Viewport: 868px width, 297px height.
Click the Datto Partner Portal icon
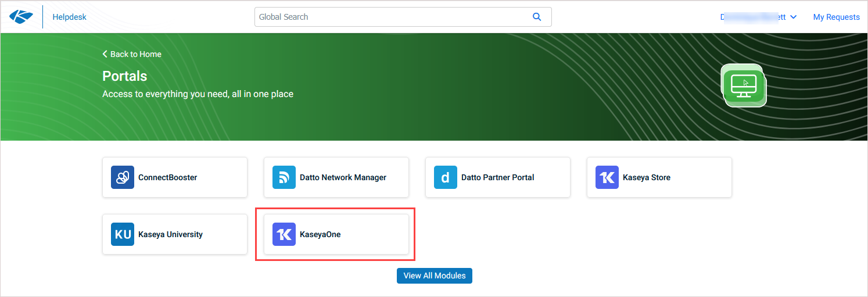pyautogui.click(x=446, y=177)
